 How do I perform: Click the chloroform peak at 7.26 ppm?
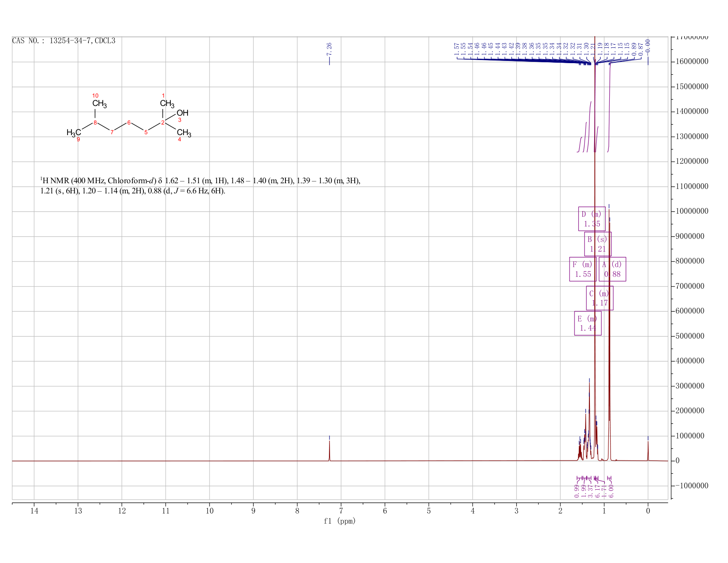coord(329,450)
